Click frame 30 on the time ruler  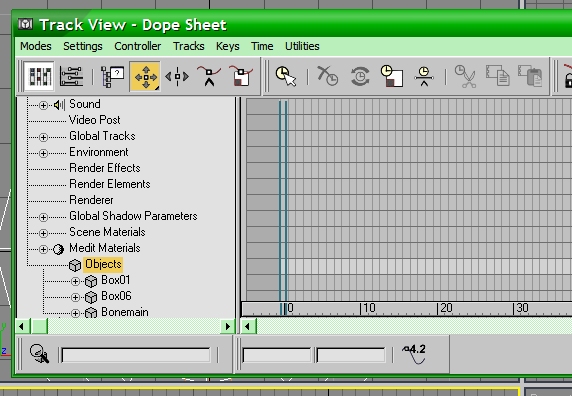click(521, 308)
